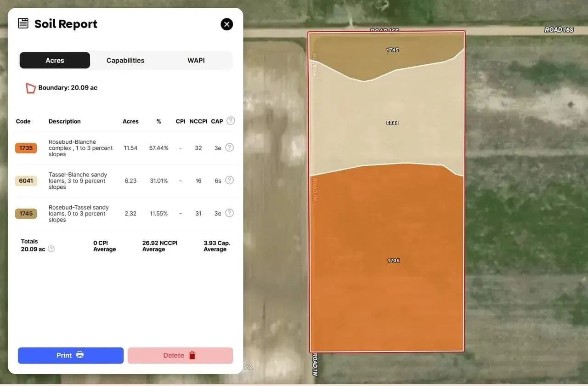588x386 pixels.
Task: Click help icon next to Totals acreage
Action: pos(51,249)
